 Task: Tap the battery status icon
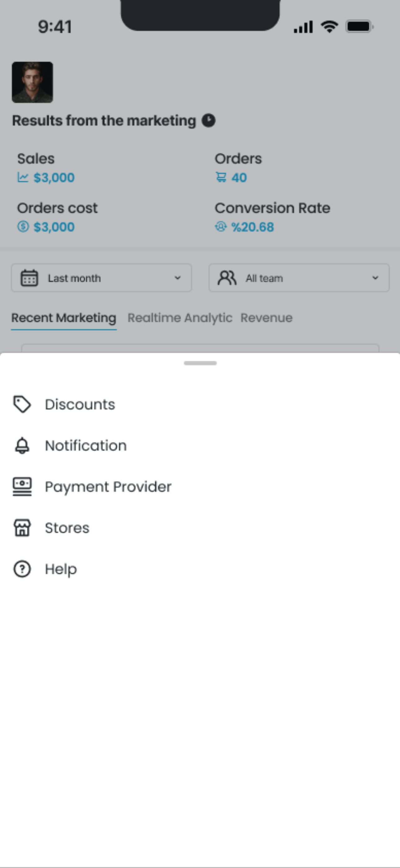[360, 27]
